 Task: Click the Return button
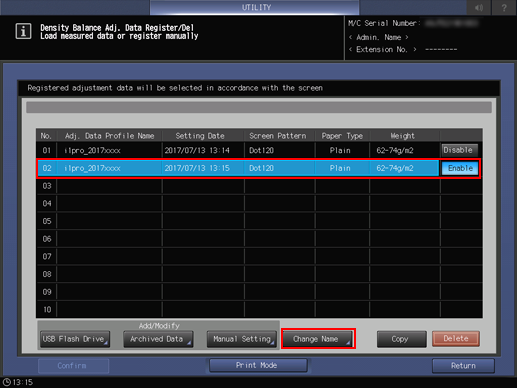coord(463,366)
